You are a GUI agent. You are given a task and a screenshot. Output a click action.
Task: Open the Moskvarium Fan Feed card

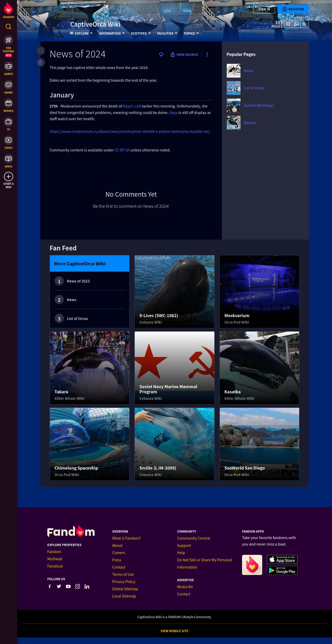pos(259,292)
